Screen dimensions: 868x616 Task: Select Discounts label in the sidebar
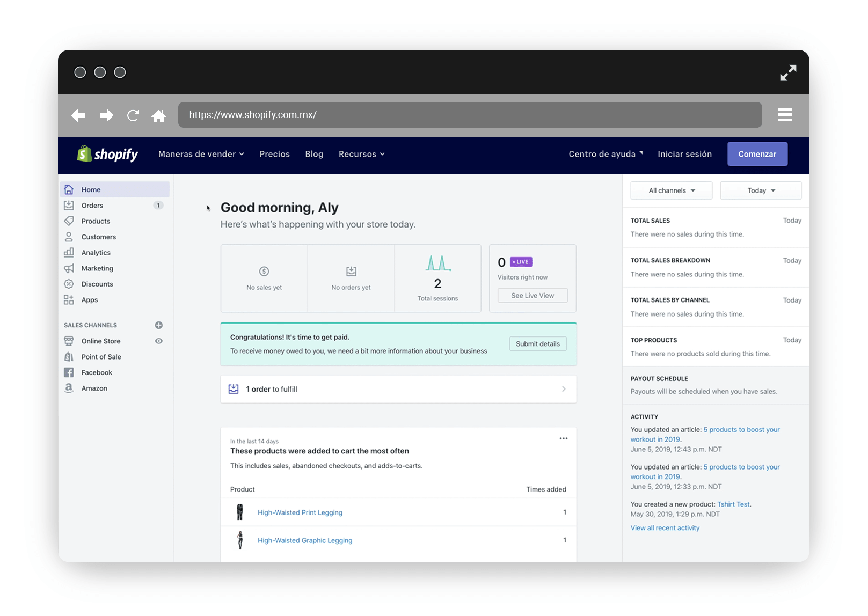(x=97, y=284)
